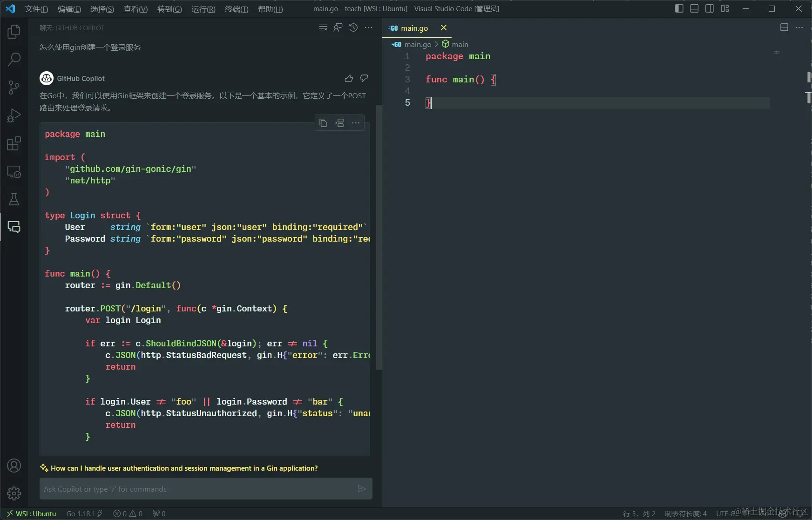Open the 文件(F) menu
This screenshot has width=812, height=520.
(x=36, y=9)
